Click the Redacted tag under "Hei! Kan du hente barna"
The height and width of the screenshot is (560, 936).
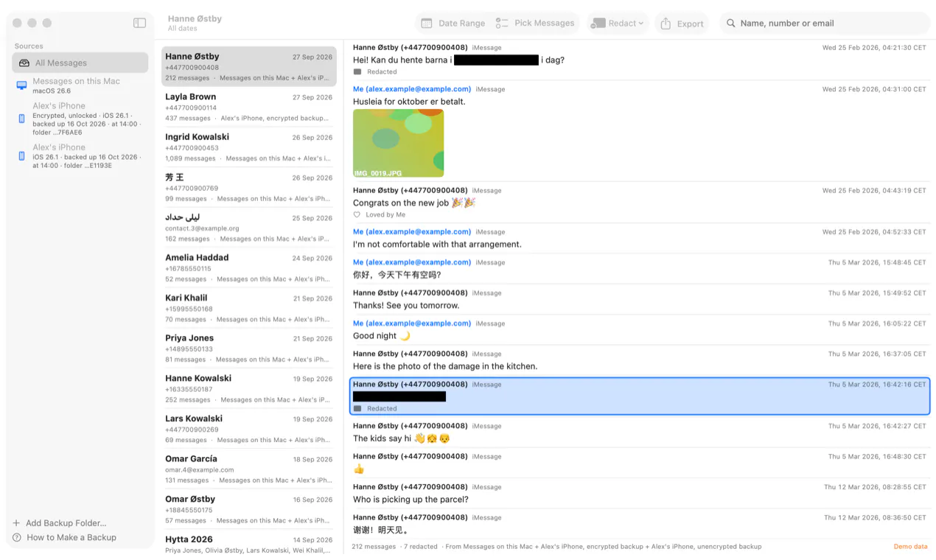[x=375, y=72]
